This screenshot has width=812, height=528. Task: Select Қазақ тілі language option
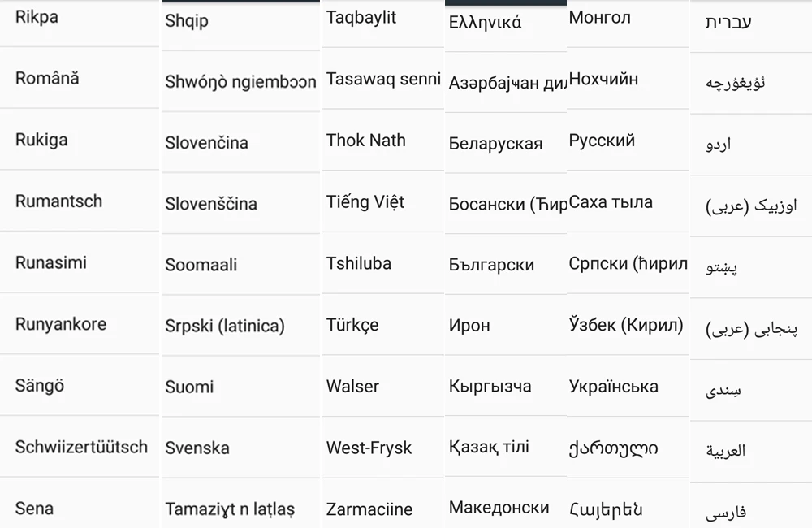506,446
